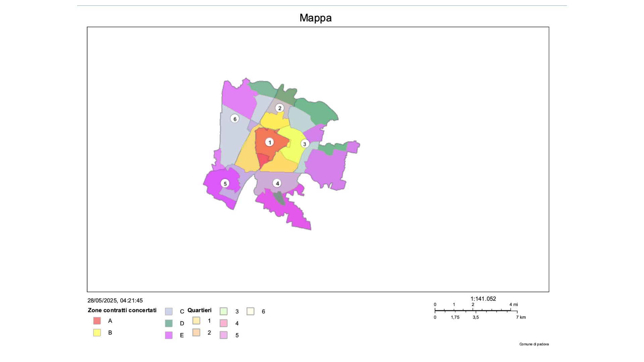The height and width of the screenshot is (362, 644).
Task: Click the district 4 marker on the map
Action: click(x=277, y=183)
